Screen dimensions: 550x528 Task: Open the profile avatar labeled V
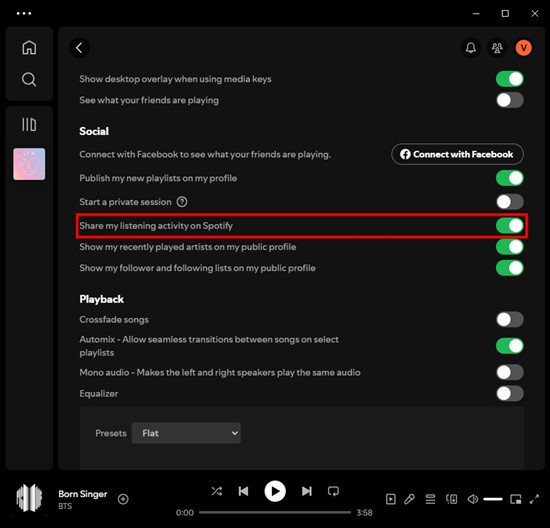pyautogui.click(x=523, y=48)
